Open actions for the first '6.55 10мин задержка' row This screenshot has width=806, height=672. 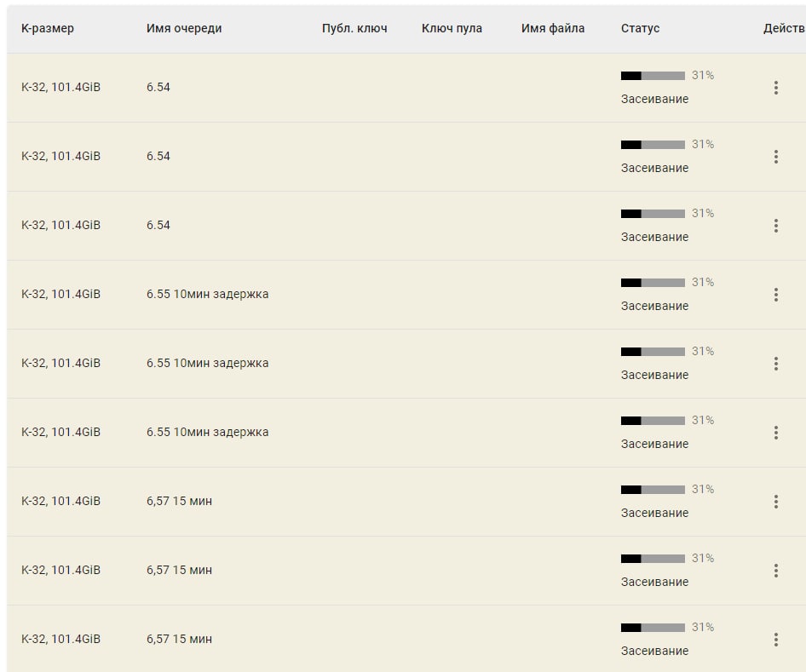click(x=775, y=295)
